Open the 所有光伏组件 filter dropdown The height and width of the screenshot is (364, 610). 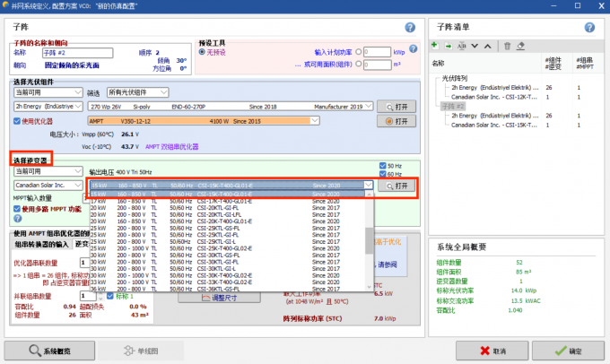point(137,92)
